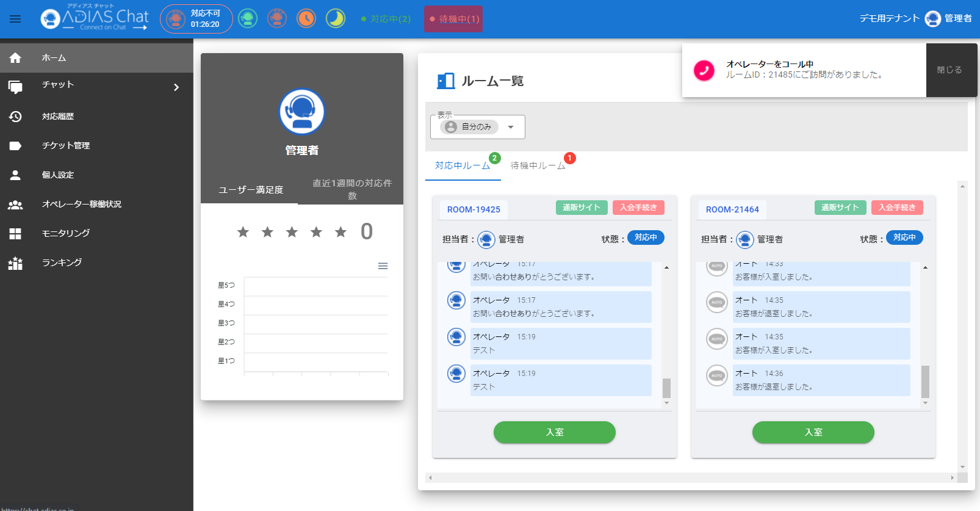Open the hamburger navigation menu
The height and width of the screenshot is (511, 980).
[x=15, y=19]
